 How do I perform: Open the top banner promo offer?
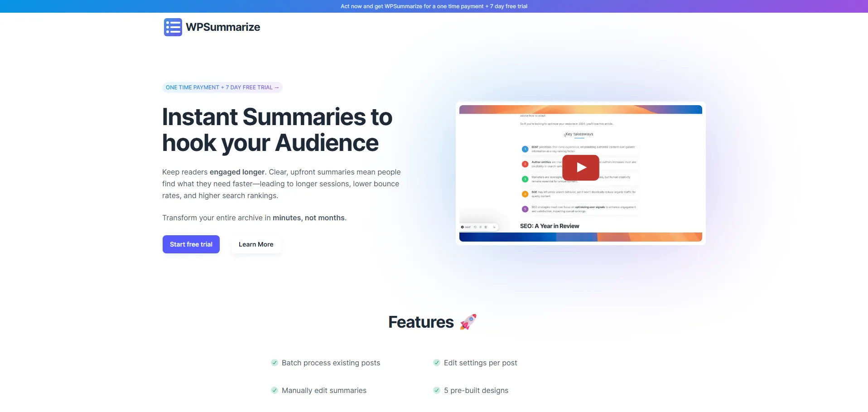click(x=434, y=6)
